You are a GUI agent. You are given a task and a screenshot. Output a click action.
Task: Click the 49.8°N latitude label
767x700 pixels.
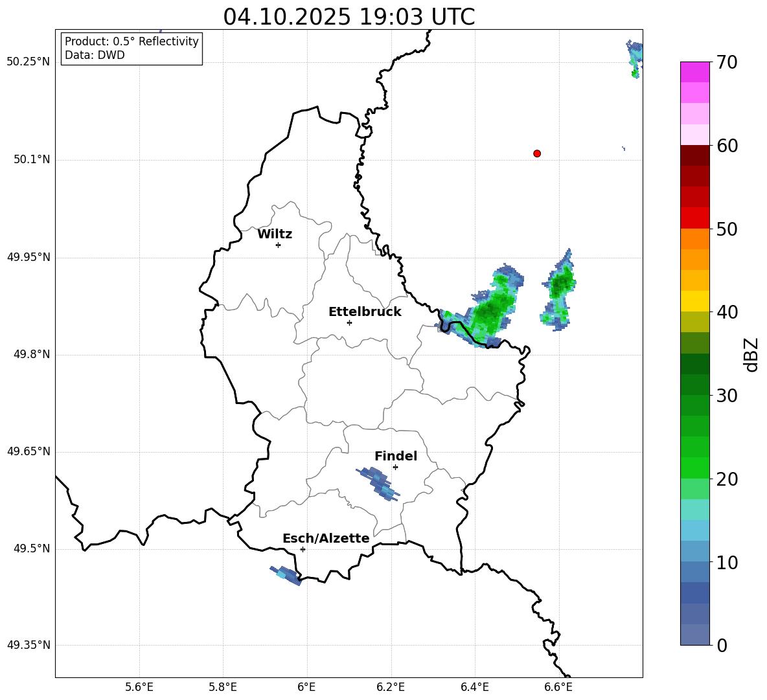click(x=32, y=354)
